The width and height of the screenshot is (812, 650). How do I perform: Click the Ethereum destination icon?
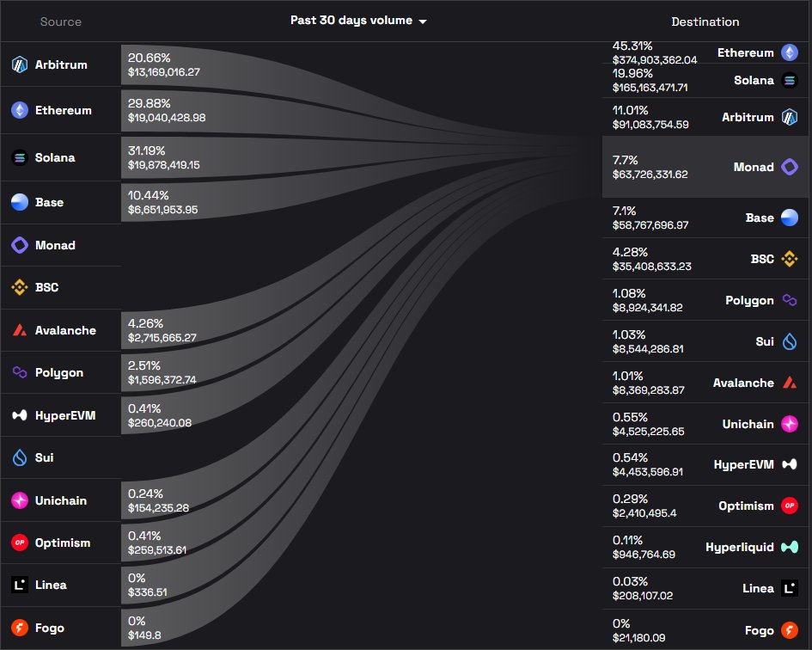click(x=789, y=52)
